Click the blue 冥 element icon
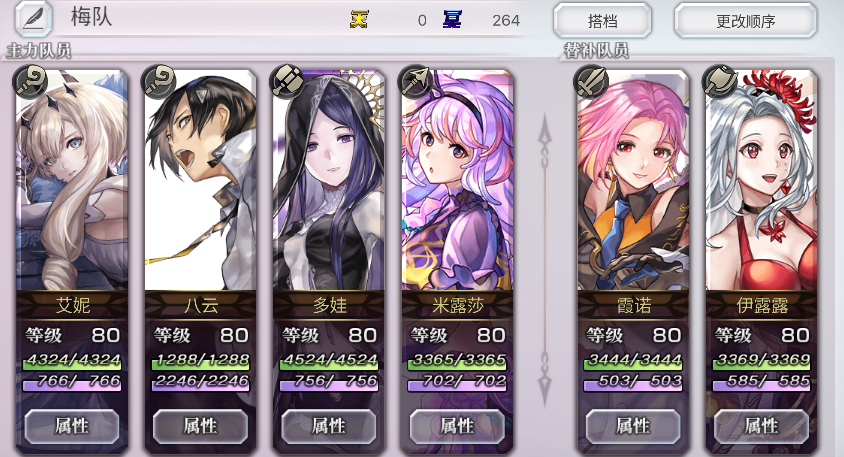Image resolution: width=844 pixels, height=457 pixels. pos(452,20)
